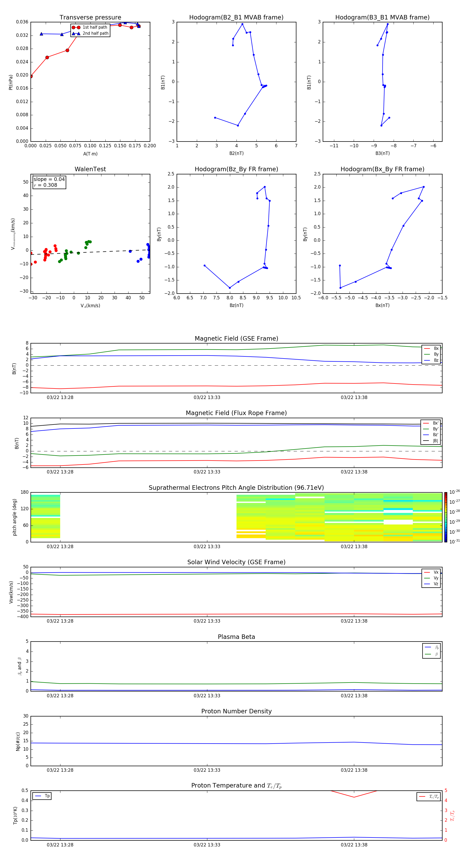Select the "r = 0.308" annotation

click(46, 185)
